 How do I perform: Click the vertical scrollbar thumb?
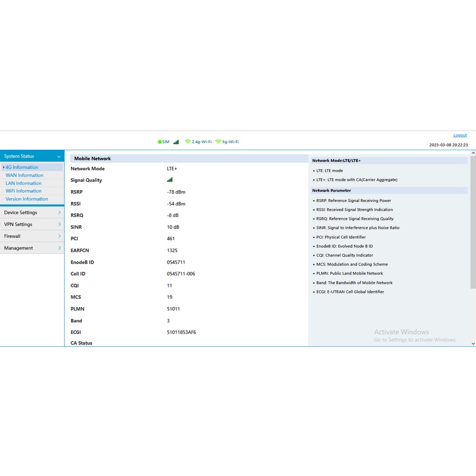click(x=473, y=223)
